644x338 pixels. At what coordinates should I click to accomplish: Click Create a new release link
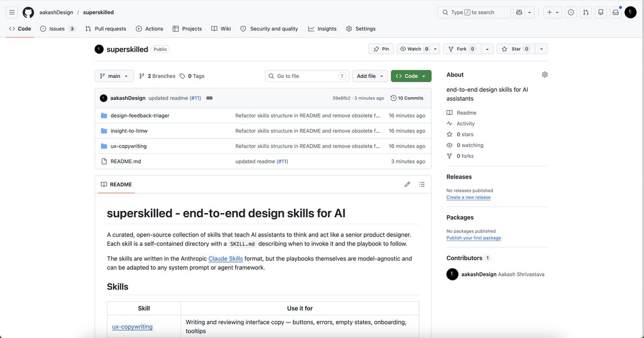click(469, 197)
